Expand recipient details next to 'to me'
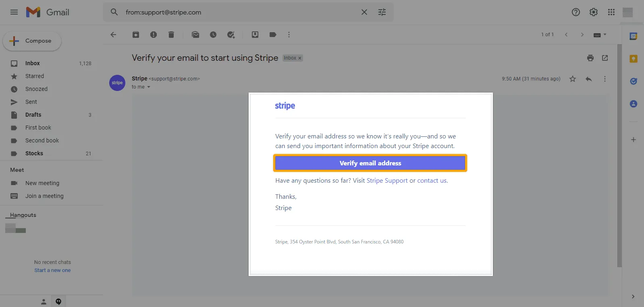644x307 pixels. (x=149, y=87)
